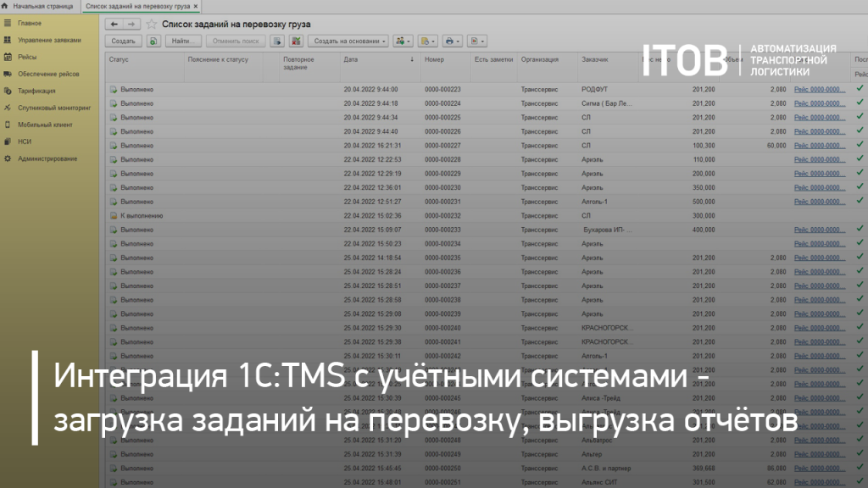Screen dimensions: 868x488
Task: Click the К выполнению status icon of row 0000-000232
Action: point(114,216)
